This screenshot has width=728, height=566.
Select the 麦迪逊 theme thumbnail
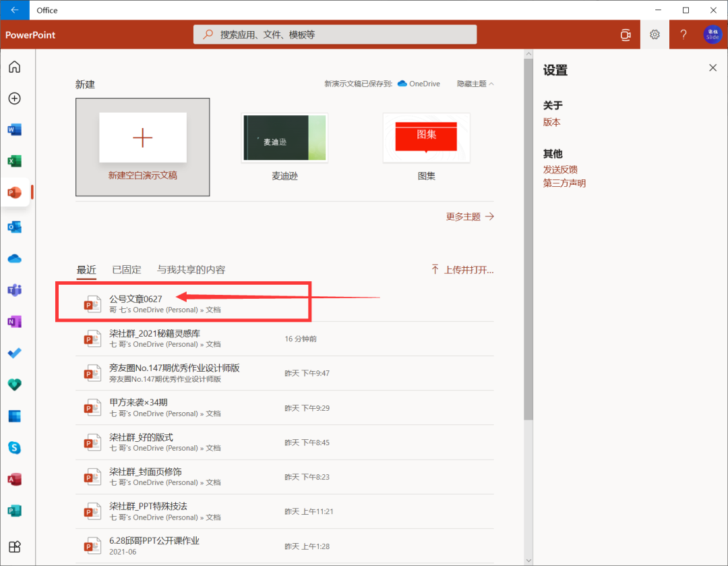284,138
